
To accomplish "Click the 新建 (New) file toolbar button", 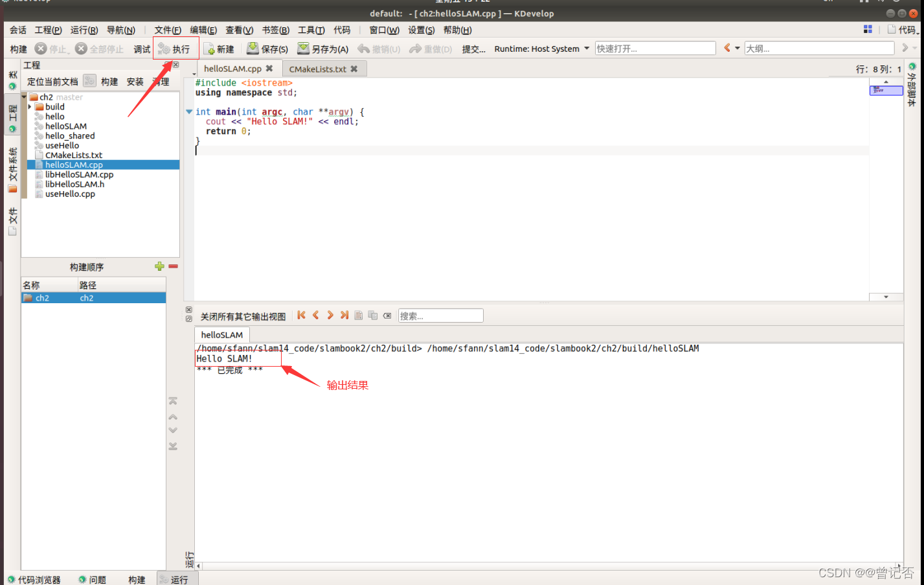I will (x=220, y=49).
